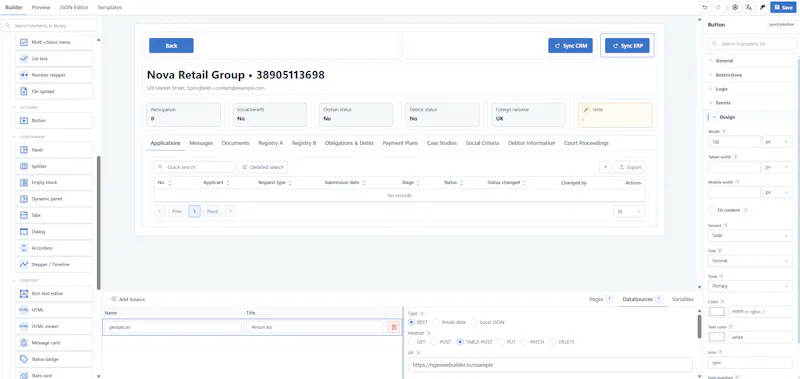Select the REST type radio button
Viewport: 800px width, 379px height.
412,322
